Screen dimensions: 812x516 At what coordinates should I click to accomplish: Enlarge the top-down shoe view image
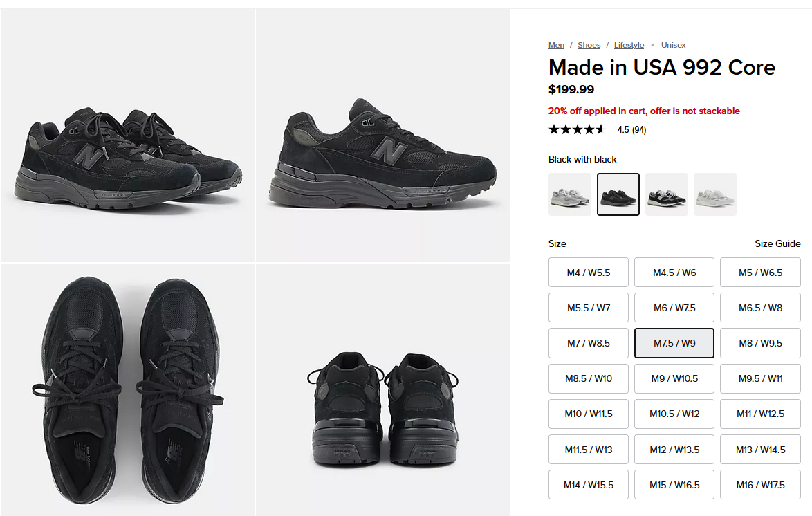128,389
